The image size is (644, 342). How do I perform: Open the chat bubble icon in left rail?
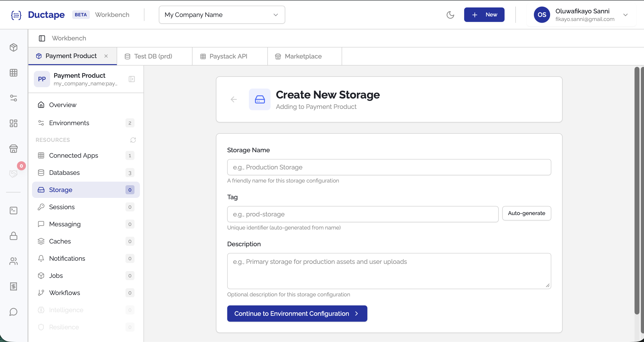click(x=14, y=312)
